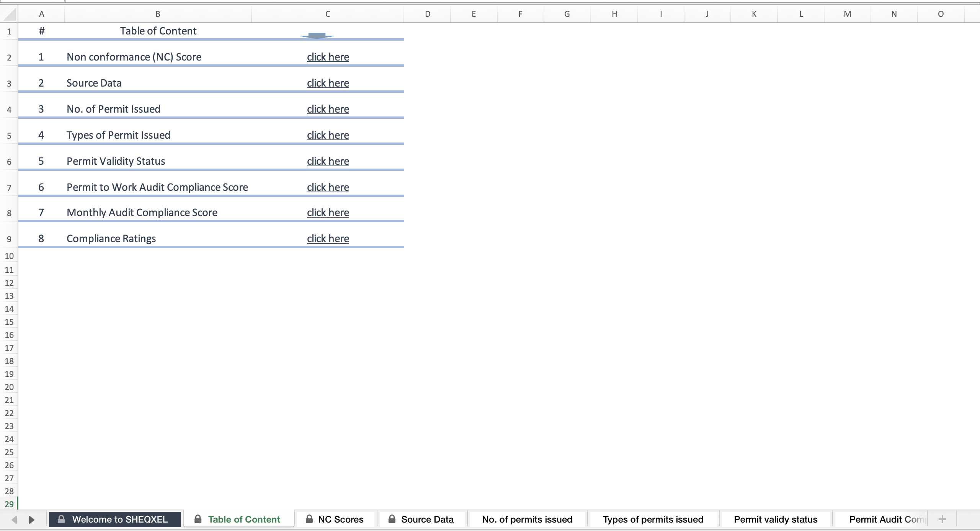The image size is (980, 531).
Task: Select row 29 header
Action: [9, 504]
